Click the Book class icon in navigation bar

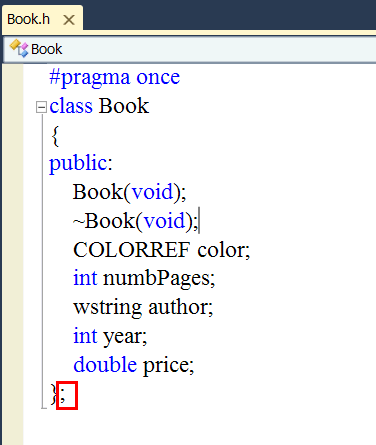(19, 49)
